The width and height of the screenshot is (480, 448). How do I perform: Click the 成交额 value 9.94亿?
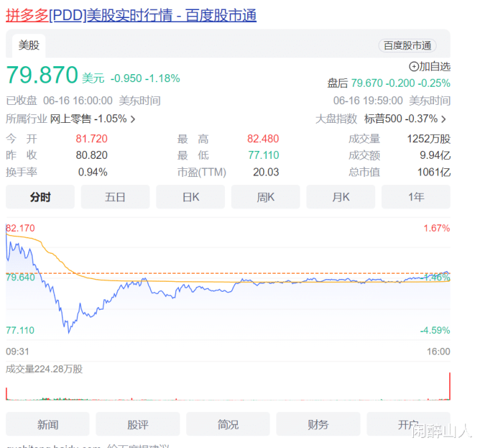(x=435, y=156)
